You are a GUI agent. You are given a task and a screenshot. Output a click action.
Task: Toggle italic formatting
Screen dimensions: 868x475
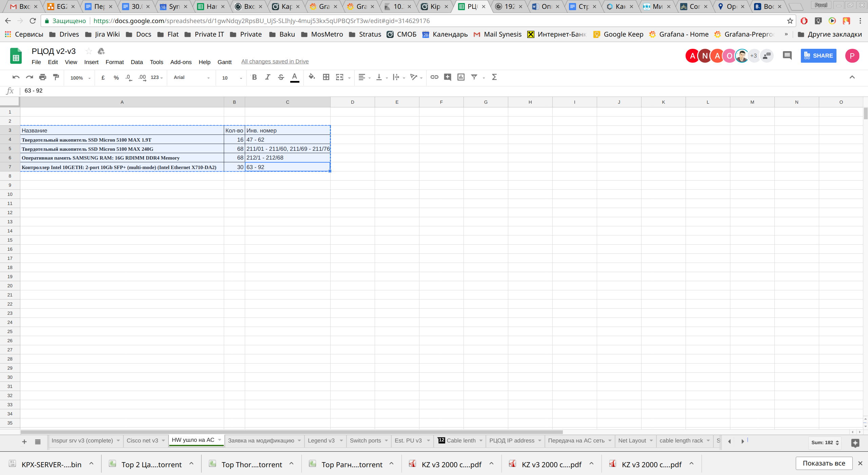click(268, 77)
